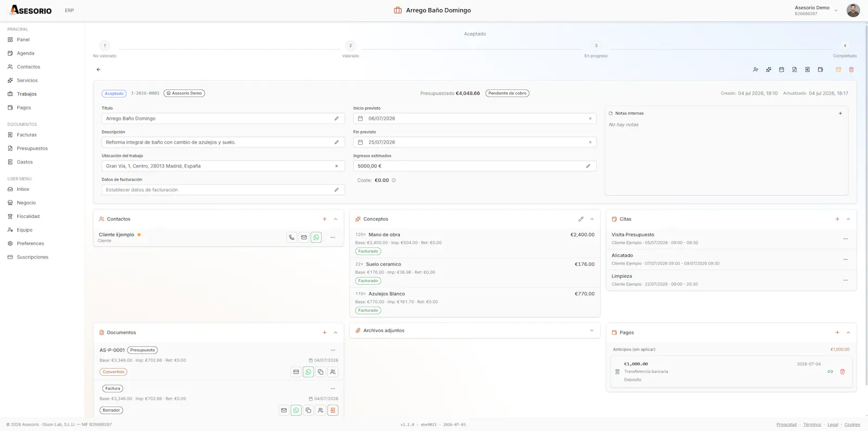Click the Asesorio logo
The width and height of the screenshot is (868, 431).
pos(31,10)
